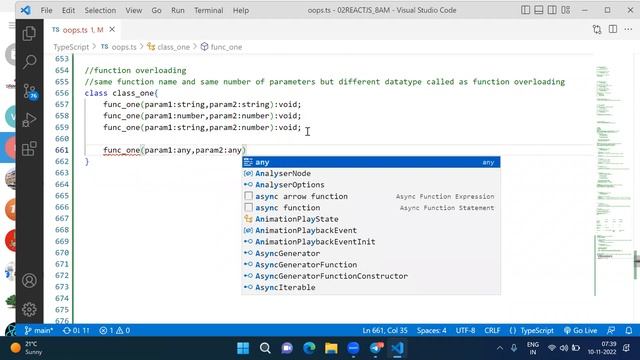Expand class_one breadcrumb item
The height and width of the screenshot is (360, 640).
tap(169, 47)
